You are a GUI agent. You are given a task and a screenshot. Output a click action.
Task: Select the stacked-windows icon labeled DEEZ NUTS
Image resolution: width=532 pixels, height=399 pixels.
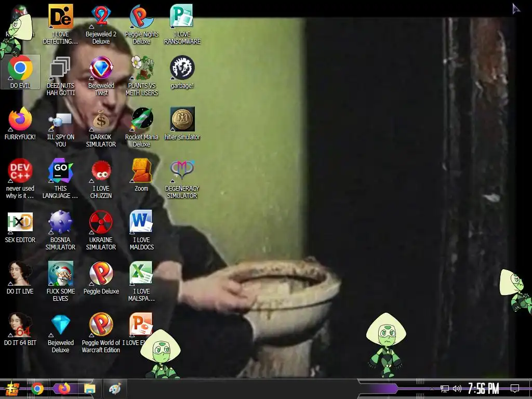pyautogui.click(x=60, y=68)
